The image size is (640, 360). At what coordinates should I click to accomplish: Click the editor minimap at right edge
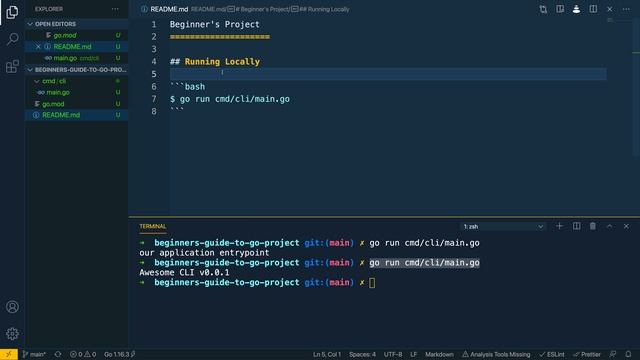(x=610, y=20)
